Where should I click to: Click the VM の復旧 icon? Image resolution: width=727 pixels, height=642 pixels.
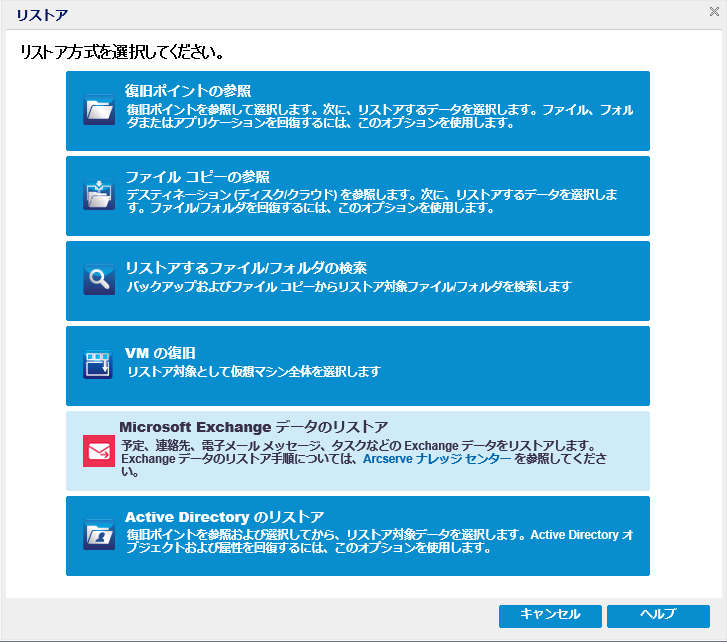point(98,364)
